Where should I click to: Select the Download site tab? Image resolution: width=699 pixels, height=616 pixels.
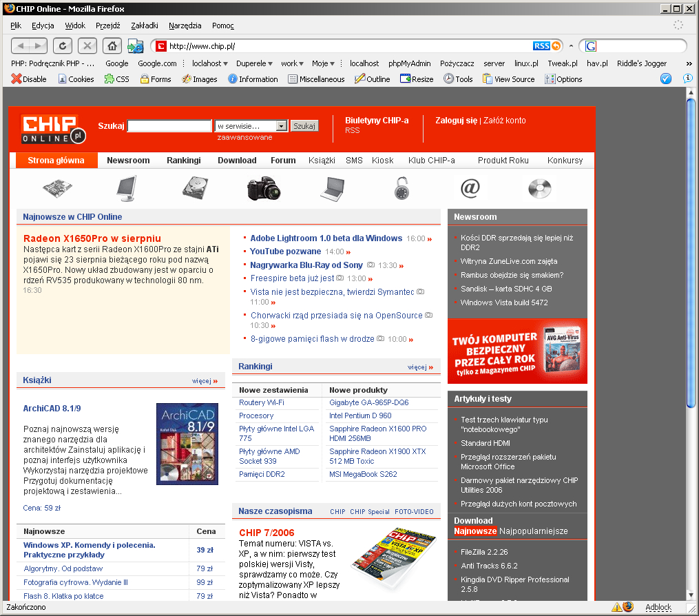[237, 160]
